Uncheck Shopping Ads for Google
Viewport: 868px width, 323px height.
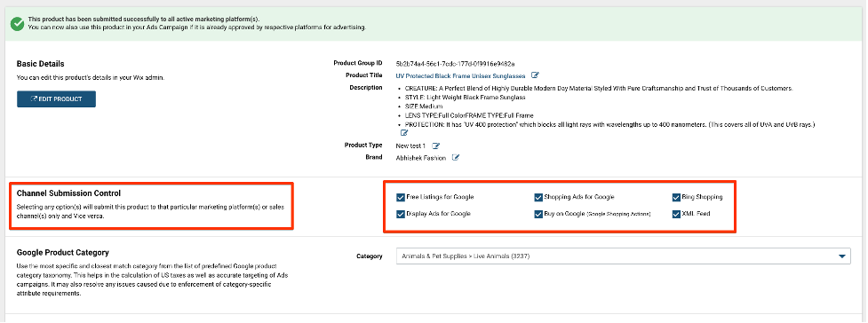pos(538,197)
